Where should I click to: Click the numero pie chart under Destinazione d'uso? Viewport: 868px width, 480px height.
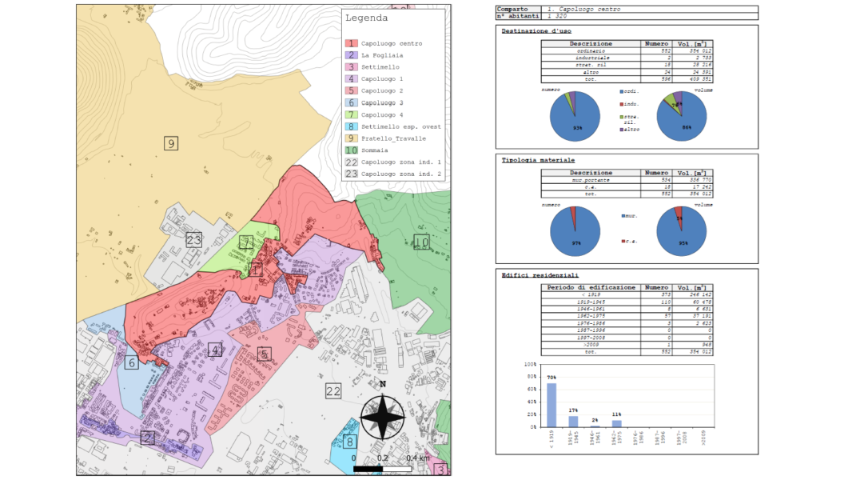[573, 117]
